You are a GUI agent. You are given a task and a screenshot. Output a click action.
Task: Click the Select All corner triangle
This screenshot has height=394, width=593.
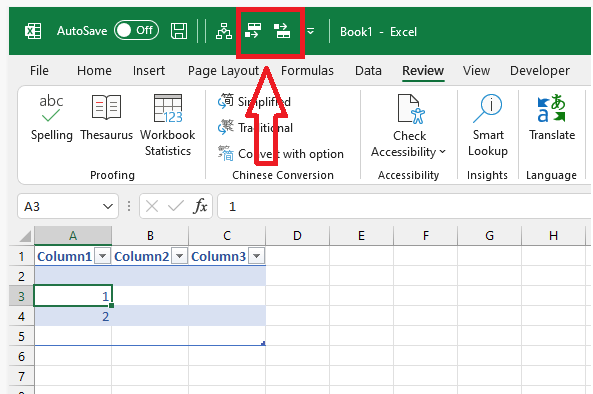(25, 236)
